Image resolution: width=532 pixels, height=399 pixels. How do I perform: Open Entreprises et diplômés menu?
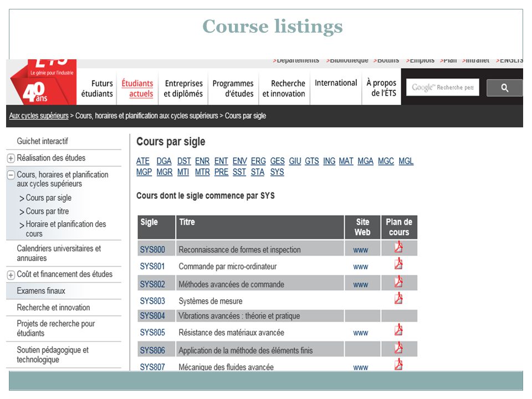183,88
